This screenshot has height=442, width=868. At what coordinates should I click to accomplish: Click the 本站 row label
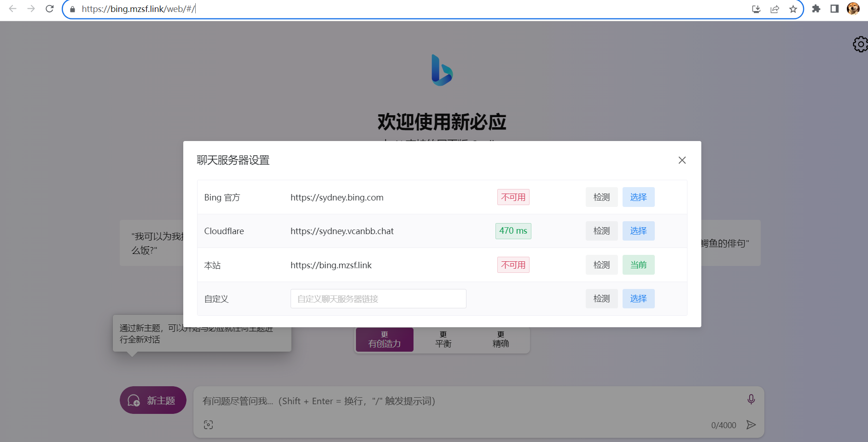point(212,265)
